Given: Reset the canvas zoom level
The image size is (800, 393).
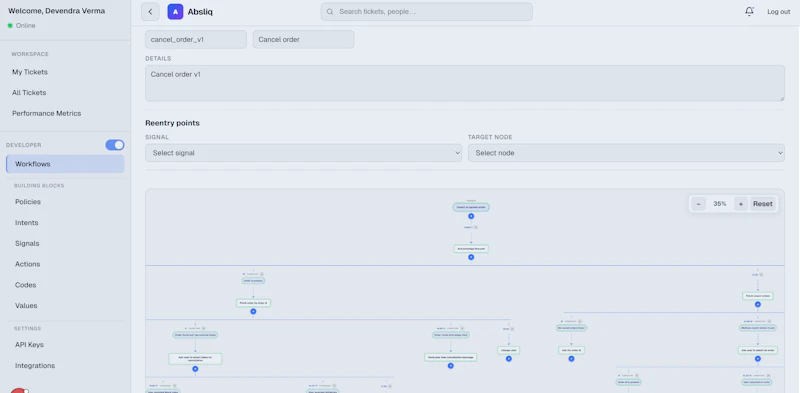Looking at the screenshot, I should point(763,204).
